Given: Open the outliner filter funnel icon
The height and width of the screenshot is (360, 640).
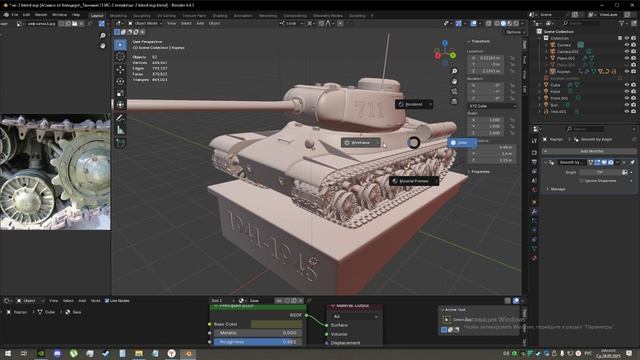Looking at the screenshot, I should pos(622,24).
